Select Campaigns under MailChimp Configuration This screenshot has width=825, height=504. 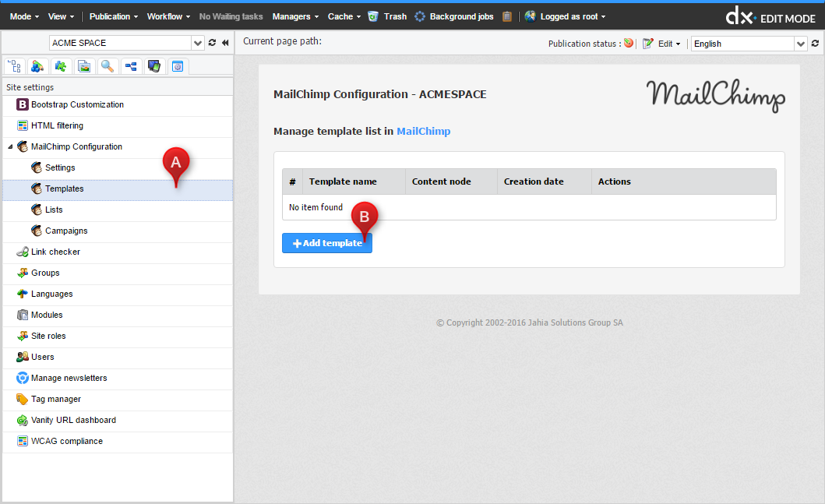(66, 231)
